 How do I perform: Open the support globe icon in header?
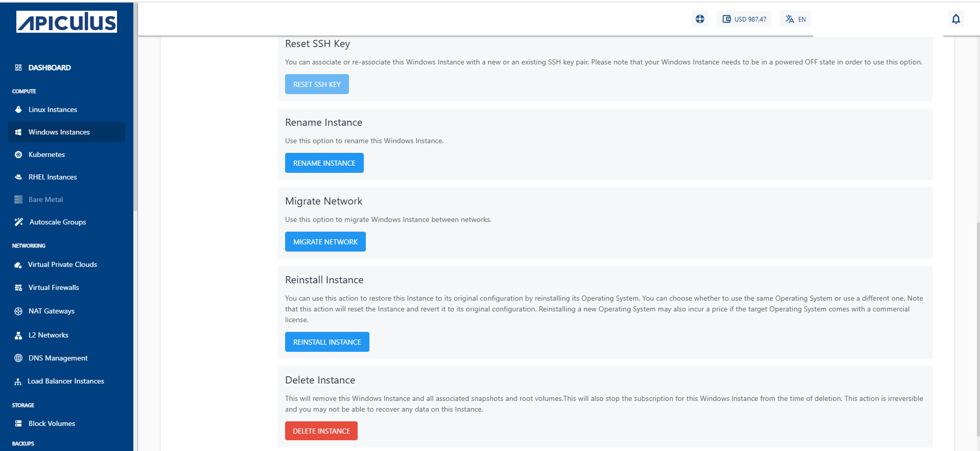tap(699, 19)
